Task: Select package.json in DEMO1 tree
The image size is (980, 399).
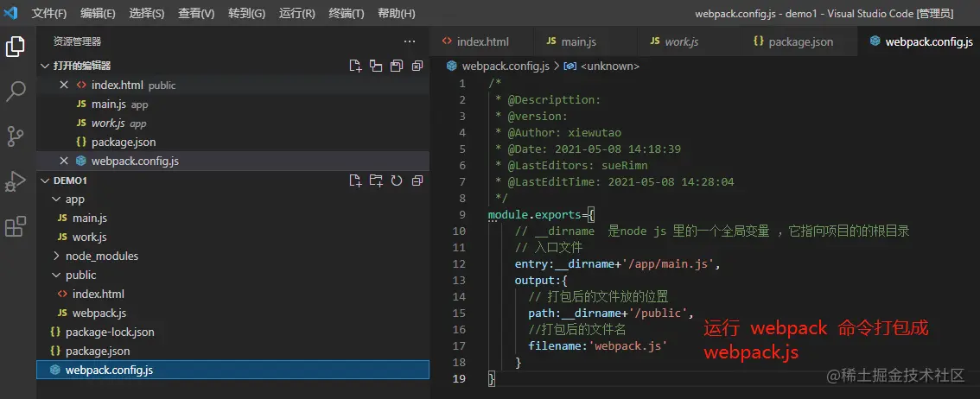Action: 232,351
